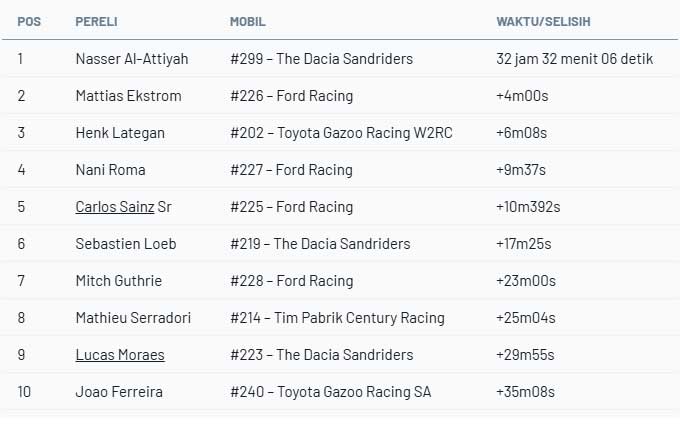680x434 pixels.
Task: Click the POS column header
Action: coord(28,21)
